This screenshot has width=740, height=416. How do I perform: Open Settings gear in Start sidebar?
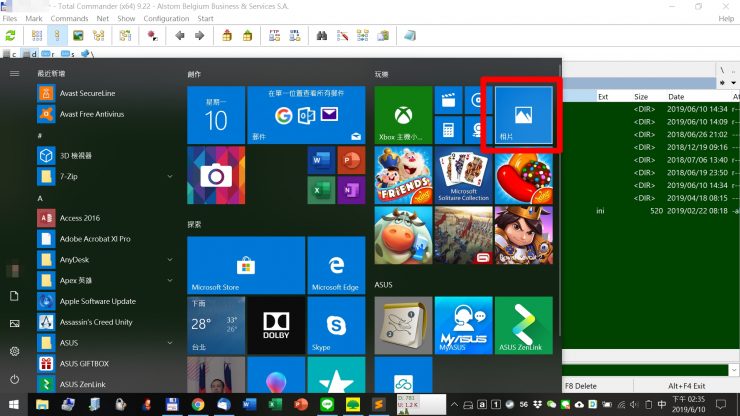click(14, 351)
